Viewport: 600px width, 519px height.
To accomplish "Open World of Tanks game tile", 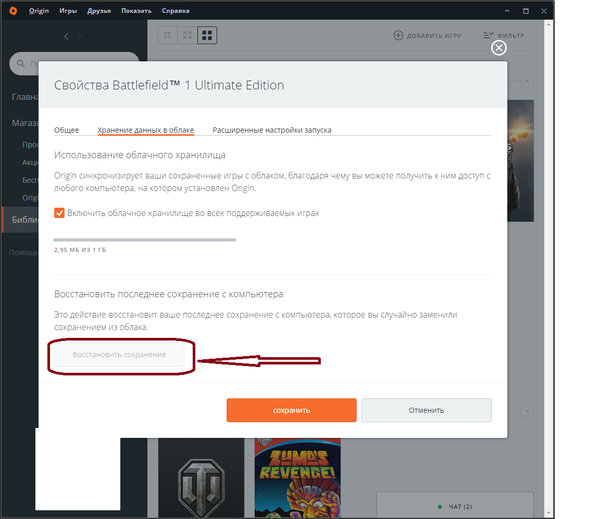I will coord(201,478).
